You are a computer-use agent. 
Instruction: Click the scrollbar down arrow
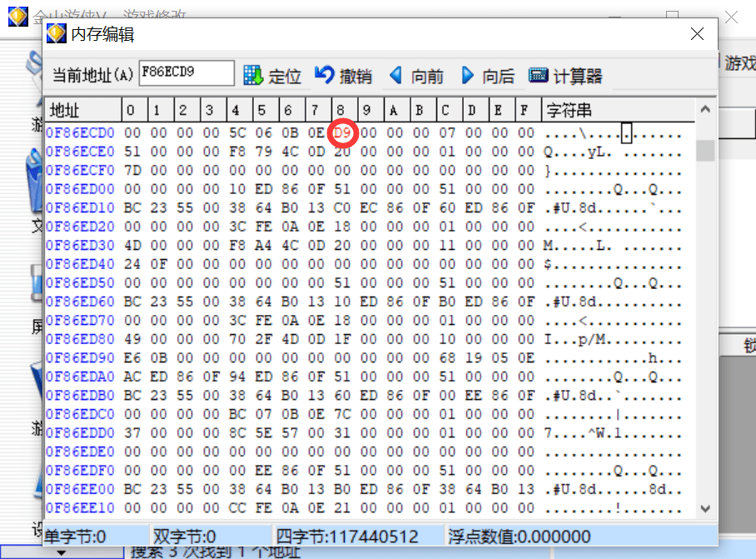705,509
